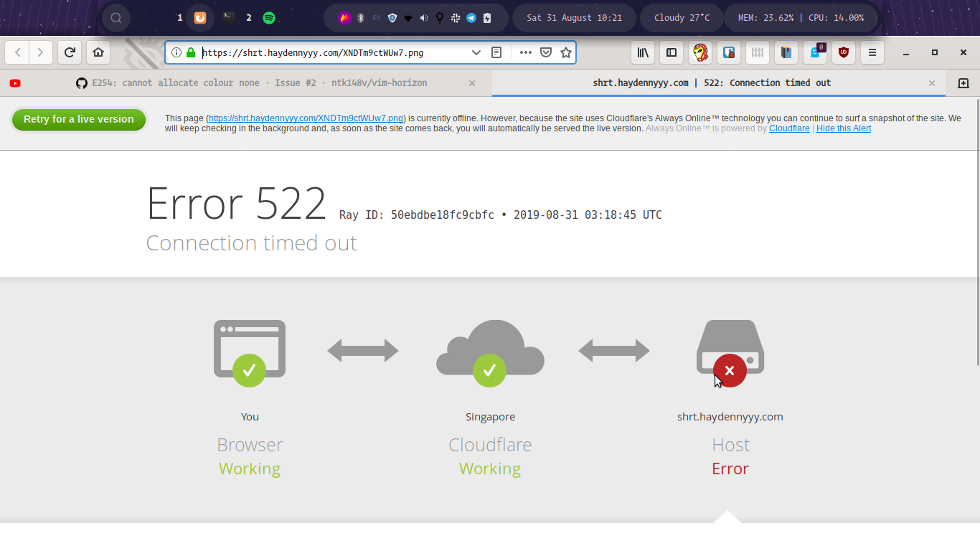Go forward with the browser forward arrow
This screenshot has width=980, height=551.
click(x=40, y=52)
